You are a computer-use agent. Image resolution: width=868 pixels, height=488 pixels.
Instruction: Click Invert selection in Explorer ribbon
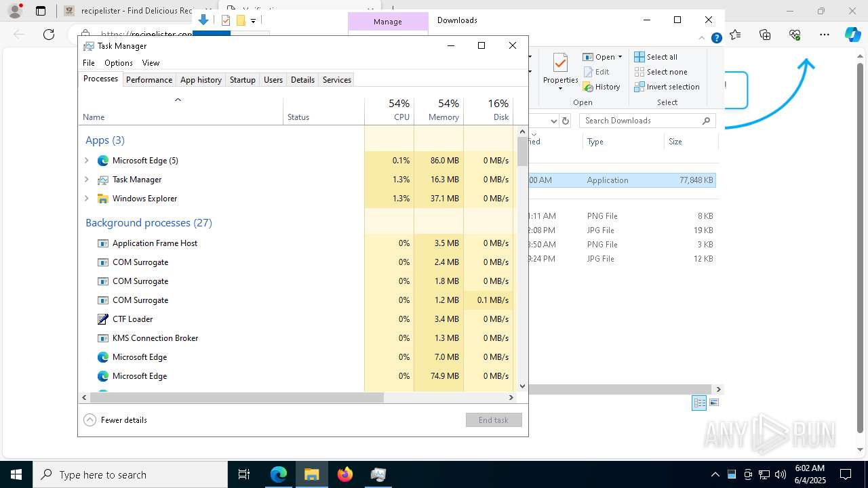click(667, 87)
